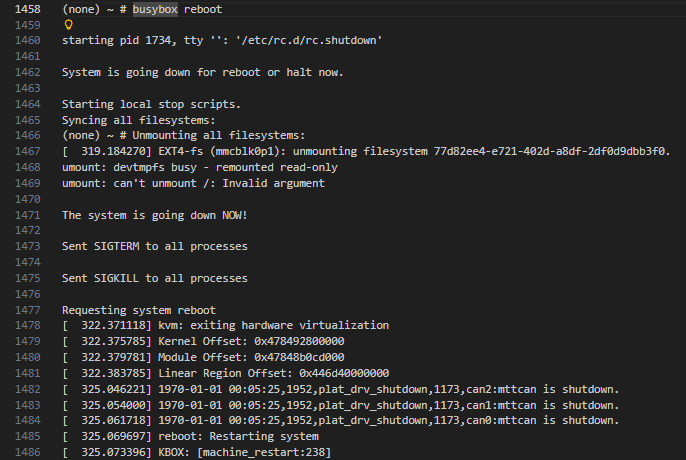Click on 'Sent SIGKILL to all processes' line
This screenshot has height=460, width=686.
[154, 278]
